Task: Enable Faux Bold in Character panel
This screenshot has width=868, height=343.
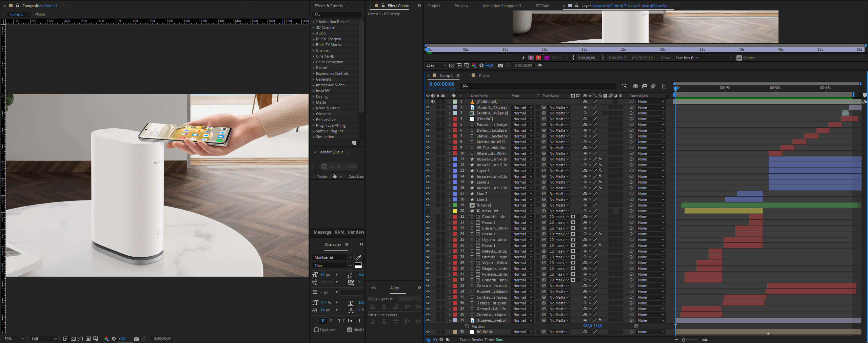Action: click(x=322, y=321)
